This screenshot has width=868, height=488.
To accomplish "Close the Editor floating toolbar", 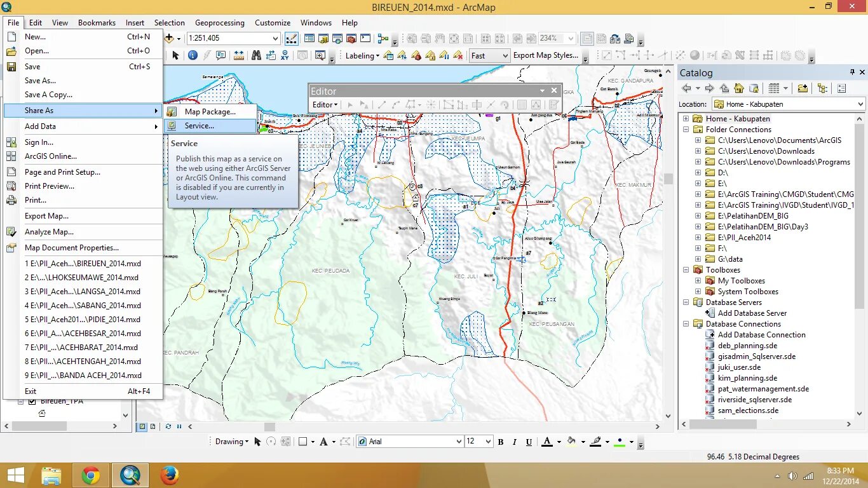I will [x=554, y=90].
